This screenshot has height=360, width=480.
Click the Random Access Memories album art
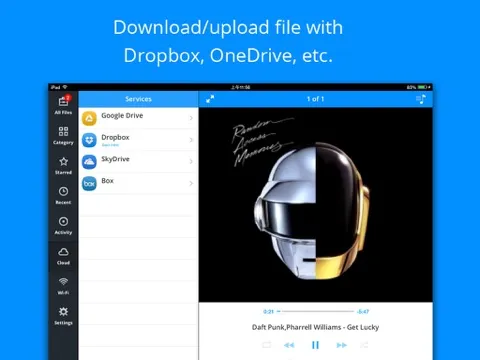pyautogui.click(x=316, y=205)
